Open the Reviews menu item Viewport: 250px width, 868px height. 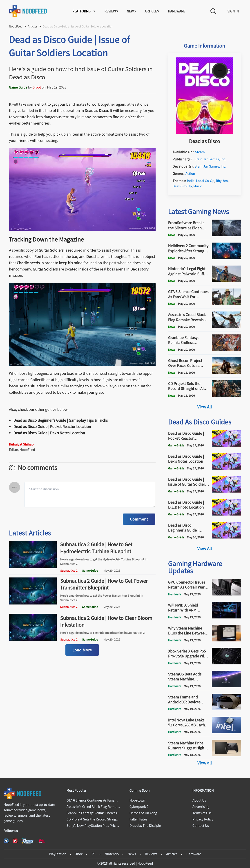pyautogui.click(x=111, y=11)
